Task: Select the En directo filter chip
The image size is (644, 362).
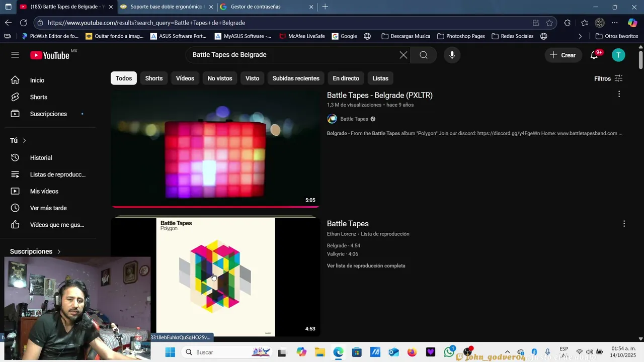Action: [346, 78]
